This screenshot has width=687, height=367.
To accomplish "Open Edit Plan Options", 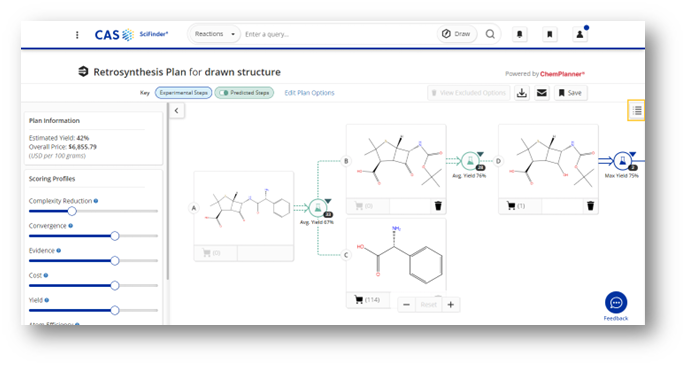I will (x=309, y=93).
